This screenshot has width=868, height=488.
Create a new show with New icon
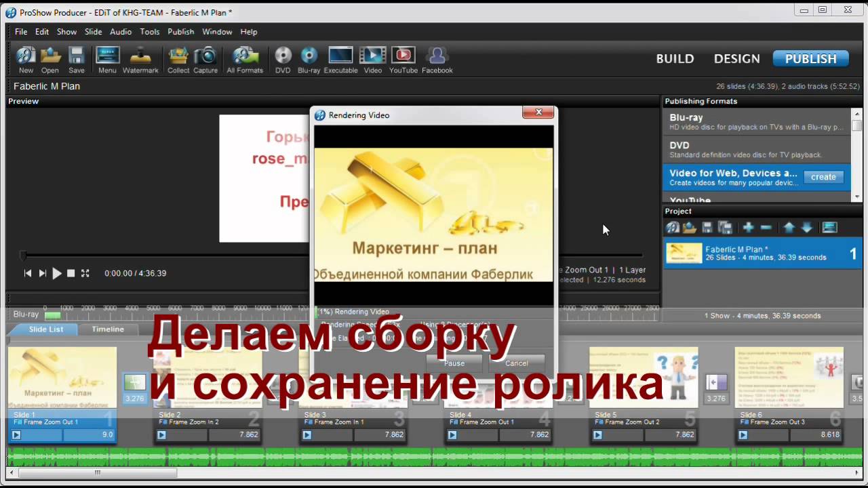pos(26,60)
